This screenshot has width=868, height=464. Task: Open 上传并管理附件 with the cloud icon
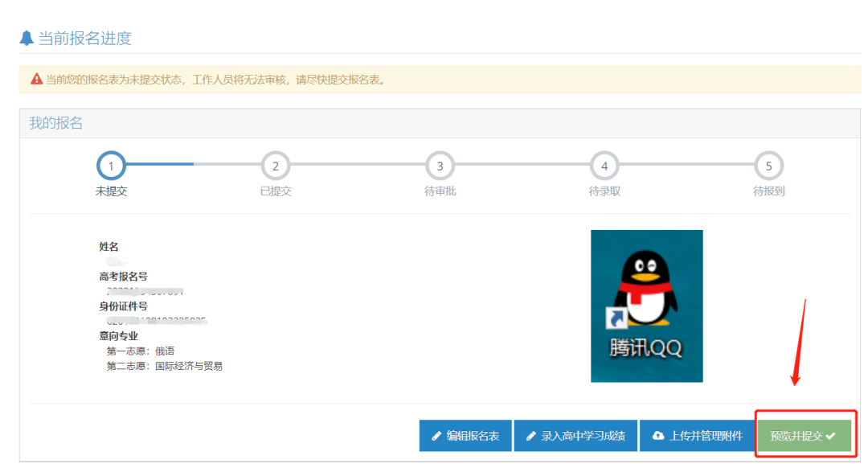coord(697,436)
